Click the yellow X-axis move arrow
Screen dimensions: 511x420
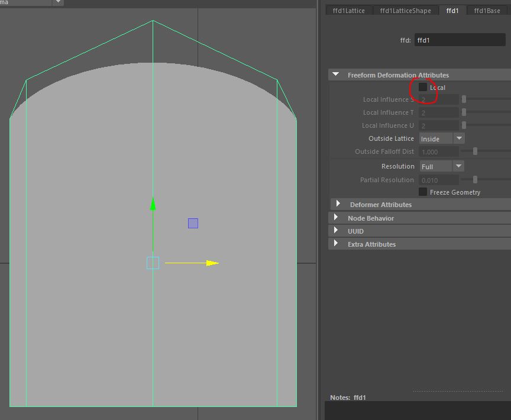pyautogui.click(x=212, y=263)
